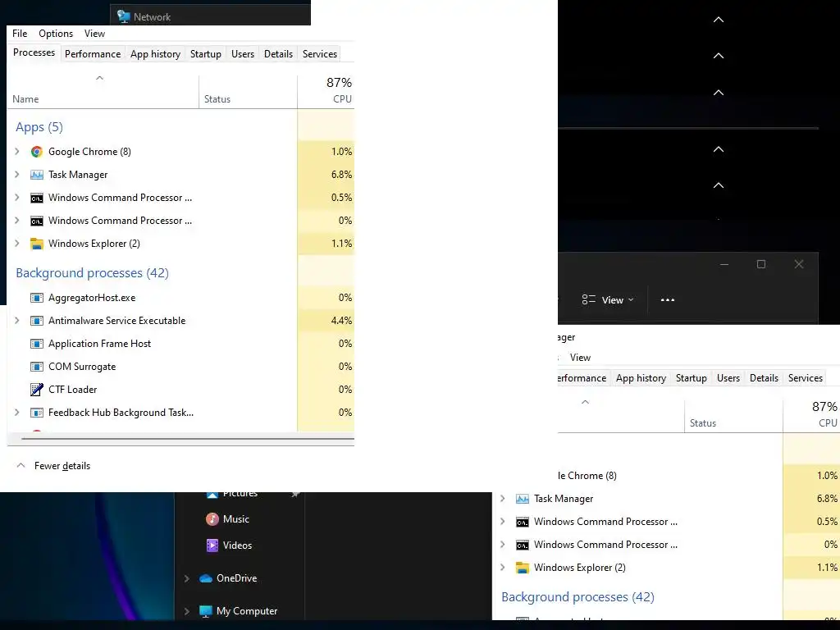
Task: Click the second Windows Command Processor icon, front window
Action: 36,221
